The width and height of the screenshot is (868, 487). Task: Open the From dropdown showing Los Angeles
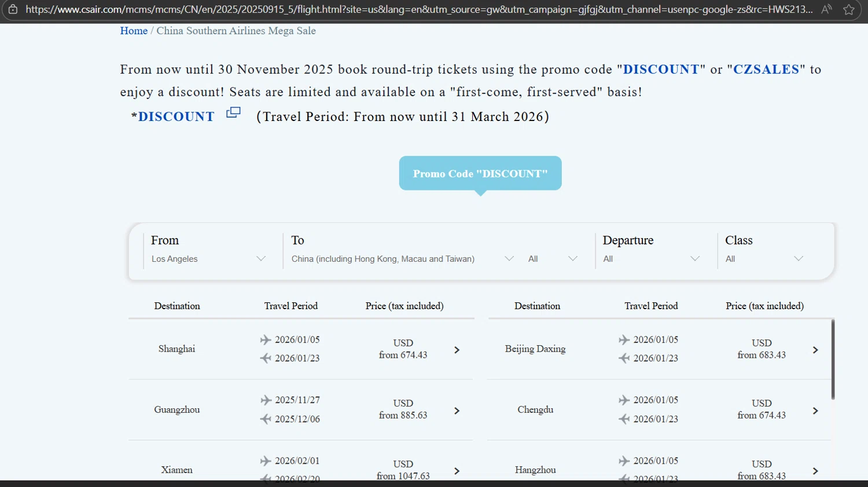[x=208, y=259]
